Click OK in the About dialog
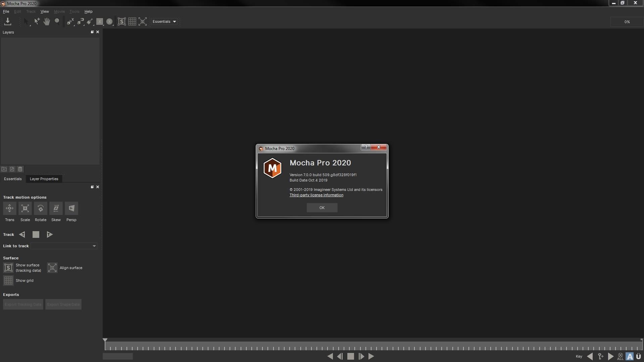The width and height of the screenshot is (644, 362). (322, 208)
